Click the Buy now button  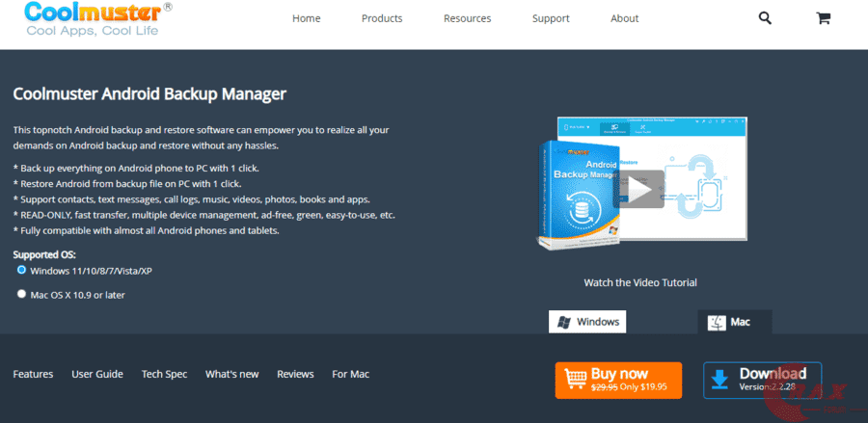tap(618, 381)
